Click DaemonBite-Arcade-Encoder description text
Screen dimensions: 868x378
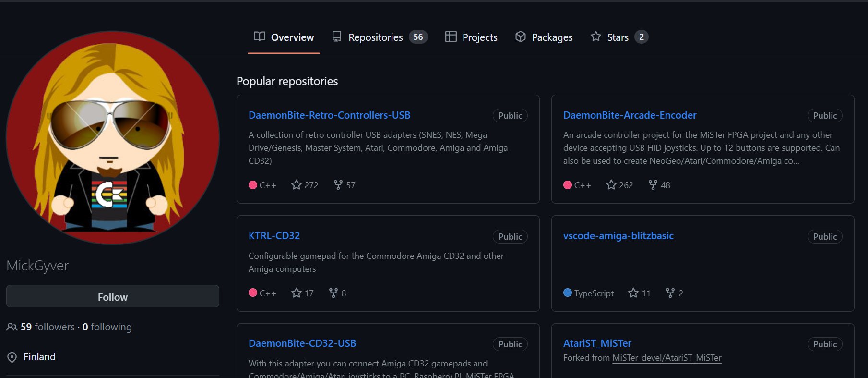pos(702,148)
